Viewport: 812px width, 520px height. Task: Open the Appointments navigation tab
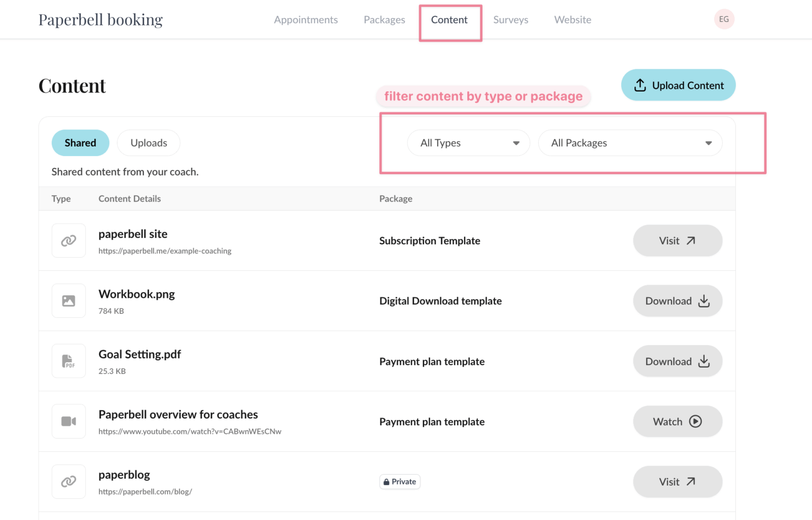(x=306, y=19)
